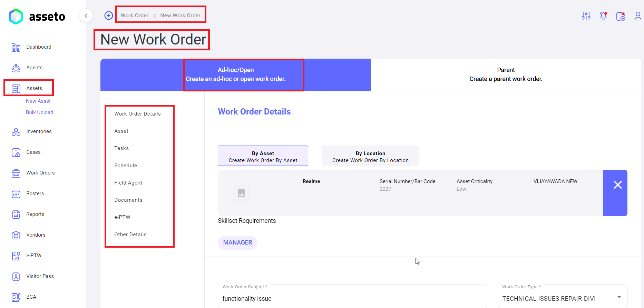Click the notification bell icon
Image resolution: width=644 pixels, height=308 pixels.
tap(603, 16)
